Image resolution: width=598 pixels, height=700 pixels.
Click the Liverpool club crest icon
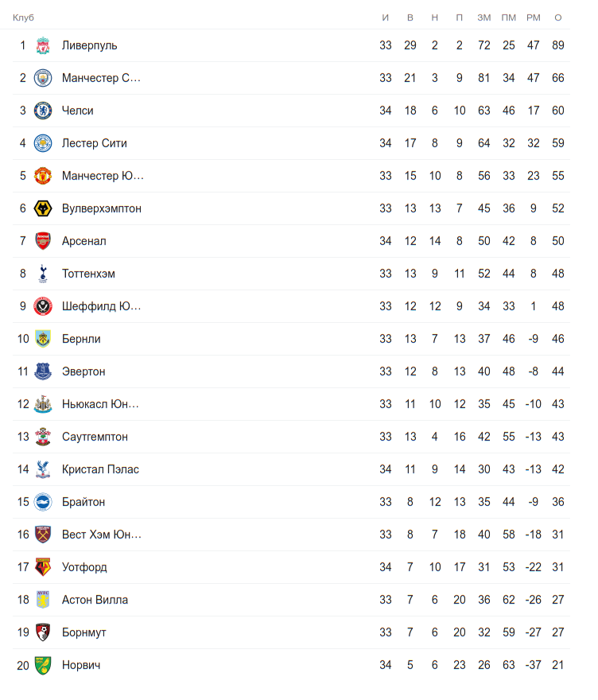click(x=43, y=45)
